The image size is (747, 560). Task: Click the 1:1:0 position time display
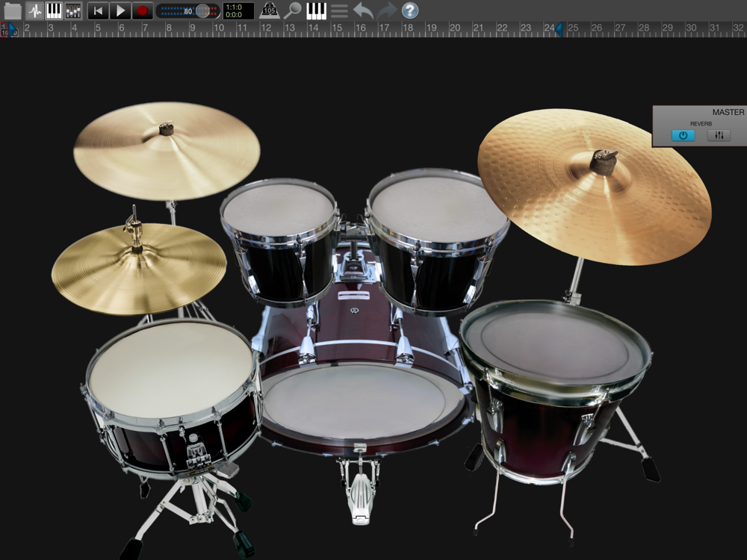[x=238, y=10]
